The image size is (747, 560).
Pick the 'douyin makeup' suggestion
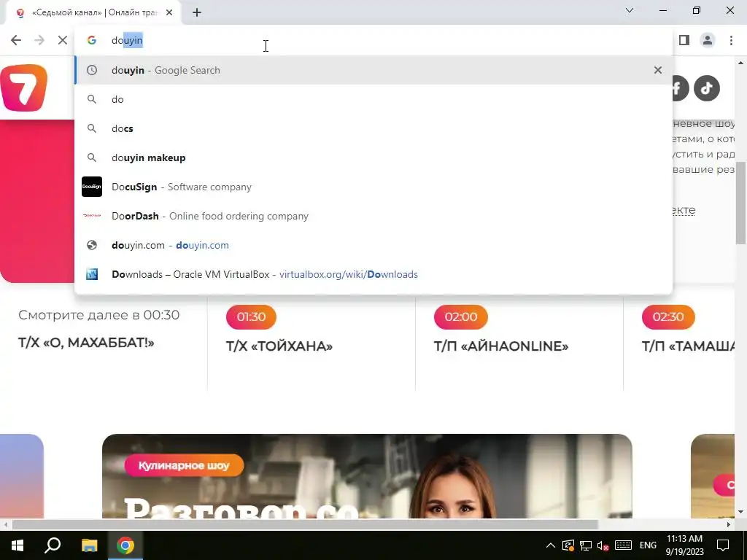point(373,157)
